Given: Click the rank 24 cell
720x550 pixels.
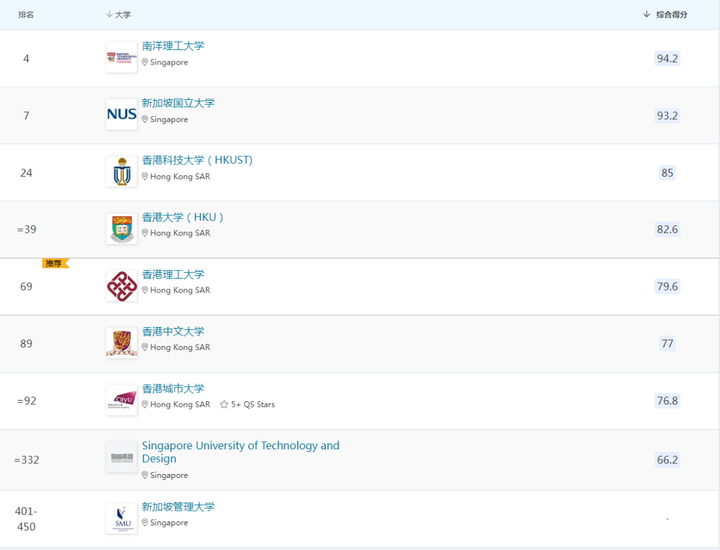Looking at the screenshot, I should tap(26, 173).
